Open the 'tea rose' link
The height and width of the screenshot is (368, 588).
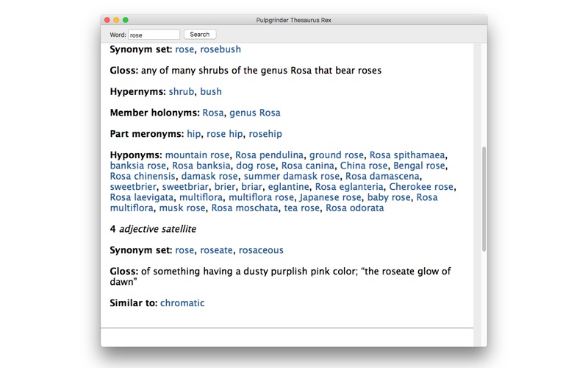pos(302,208)
